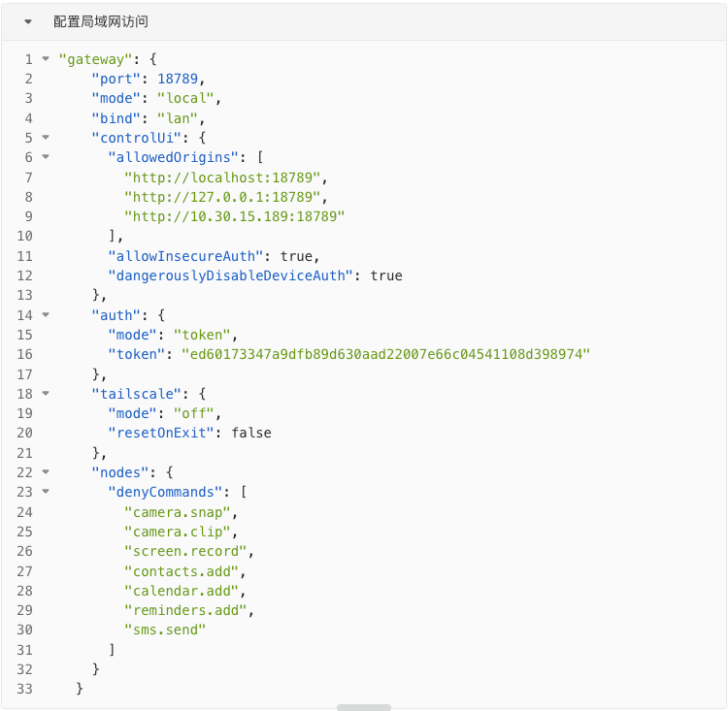The image size is (728, 711).
Task: Fold the gateway block on line 1
Action: [46, 59]
